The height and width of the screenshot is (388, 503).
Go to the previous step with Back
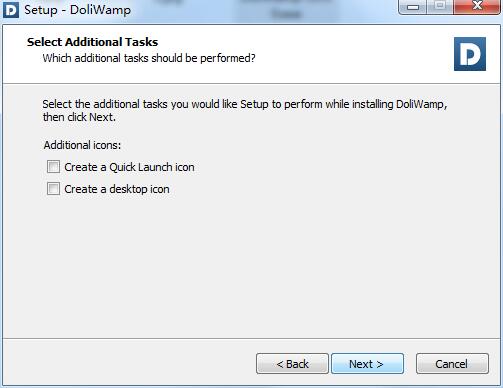pos(292,364)
